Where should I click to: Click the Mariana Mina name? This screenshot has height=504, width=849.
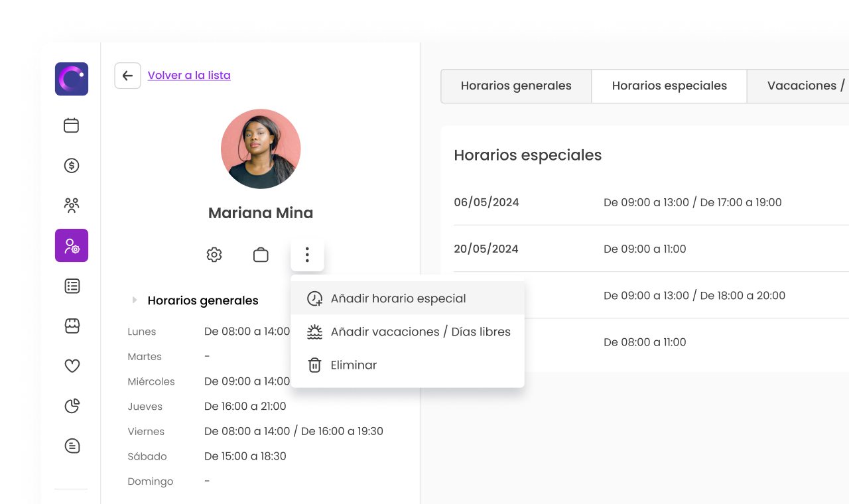pos(261,213)
